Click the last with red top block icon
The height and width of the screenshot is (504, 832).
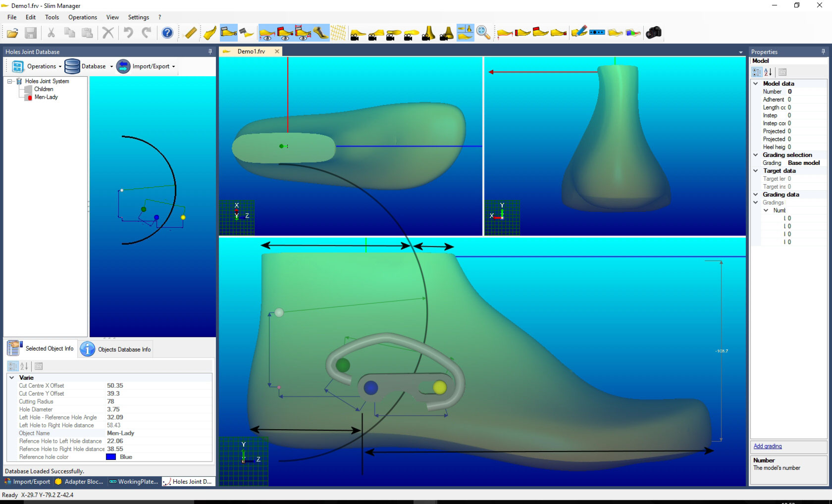(540, 33)
